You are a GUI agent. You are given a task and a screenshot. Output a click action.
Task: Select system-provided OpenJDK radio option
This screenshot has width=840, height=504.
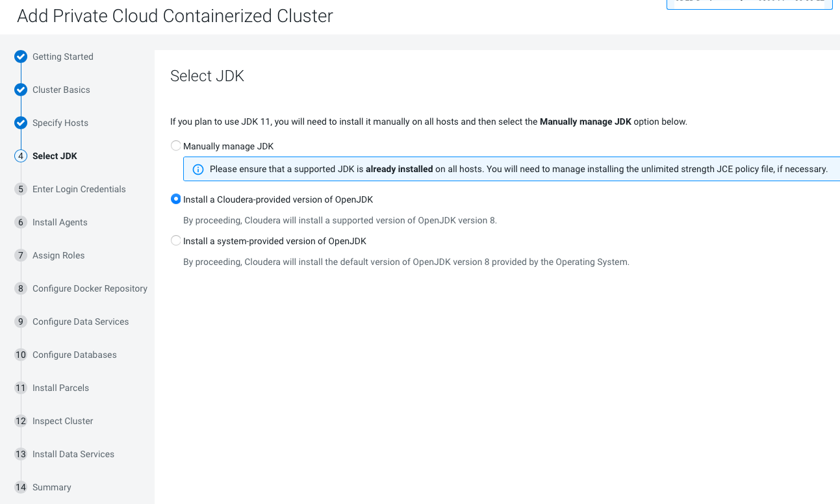(x=176, y=241)
